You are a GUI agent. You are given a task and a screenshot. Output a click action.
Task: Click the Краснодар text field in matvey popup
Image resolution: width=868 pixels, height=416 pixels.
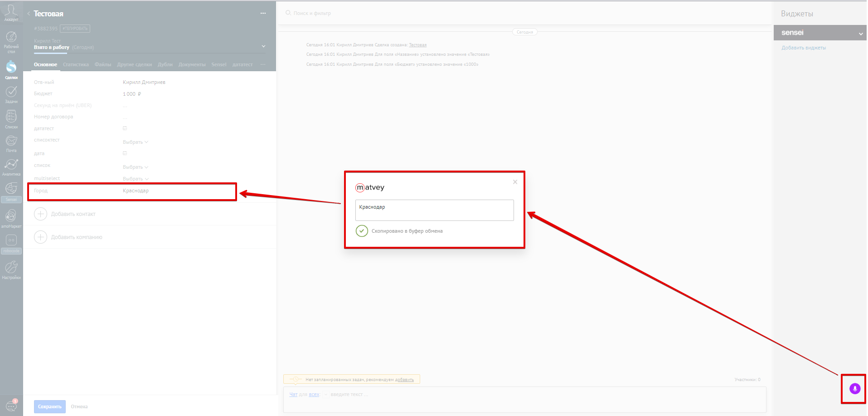[x=434, y=210]
